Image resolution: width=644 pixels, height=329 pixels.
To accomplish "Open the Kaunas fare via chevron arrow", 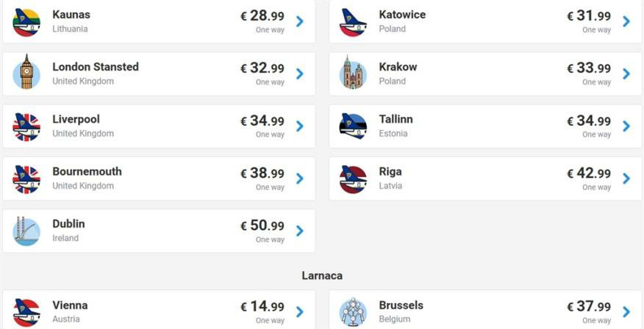I will pyautogui.click(x=300, y=21).
